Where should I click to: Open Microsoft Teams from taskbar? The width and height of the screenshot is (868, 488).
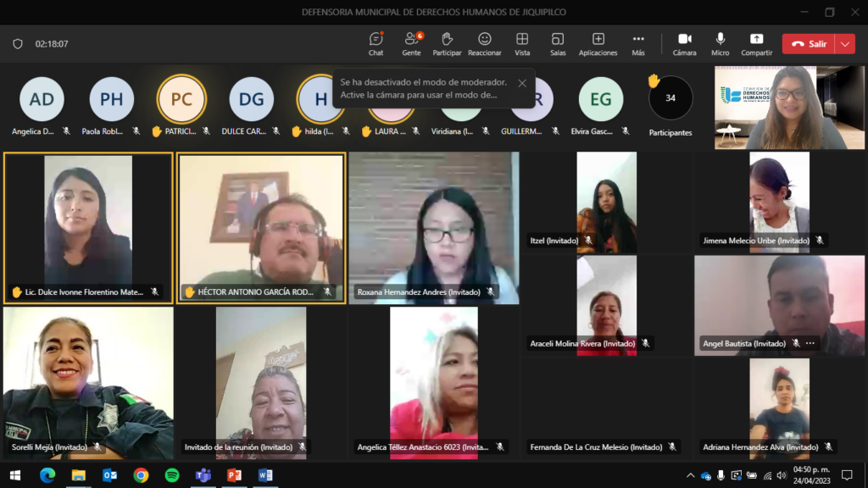pos(203,475)
